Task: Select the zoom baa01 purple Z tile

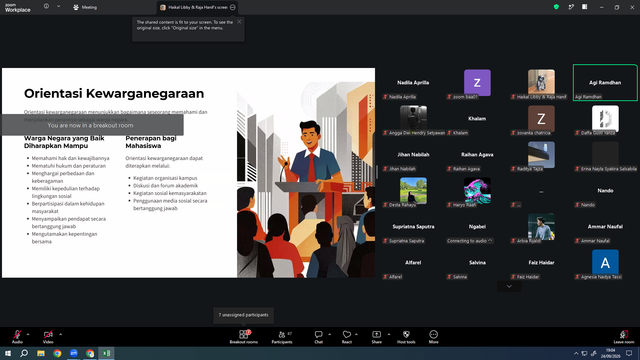Action: [x=477, y=82]
